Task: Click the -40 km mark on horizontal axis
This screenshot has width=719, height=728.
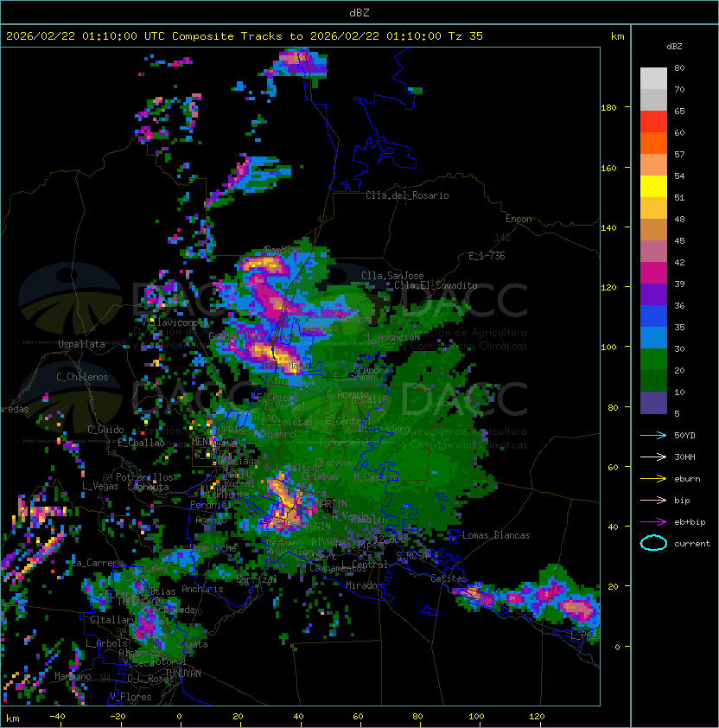Action: (x=57, y=717)
